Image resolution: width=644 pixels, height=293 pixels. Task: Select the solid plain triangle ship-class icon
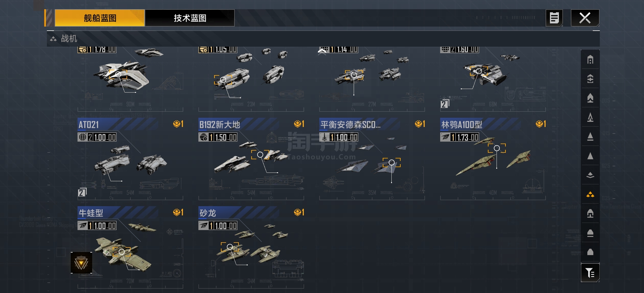tap(590, 156)
